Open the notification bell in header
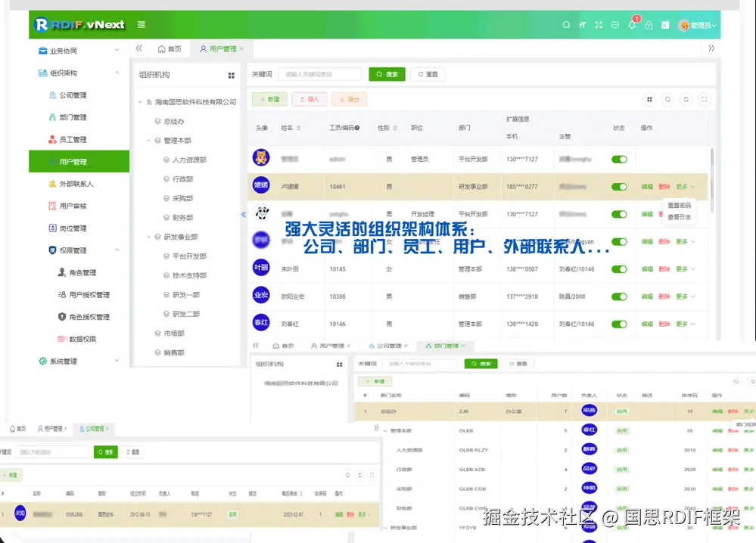Screen dimensions: 756x543 [x=632, y=25]
